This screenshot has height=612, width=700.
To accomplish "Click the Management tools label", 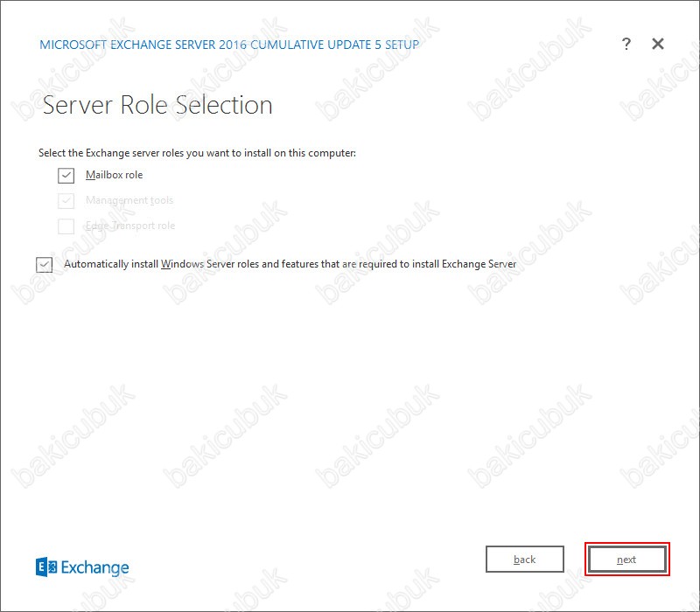I will click(129, 200).
